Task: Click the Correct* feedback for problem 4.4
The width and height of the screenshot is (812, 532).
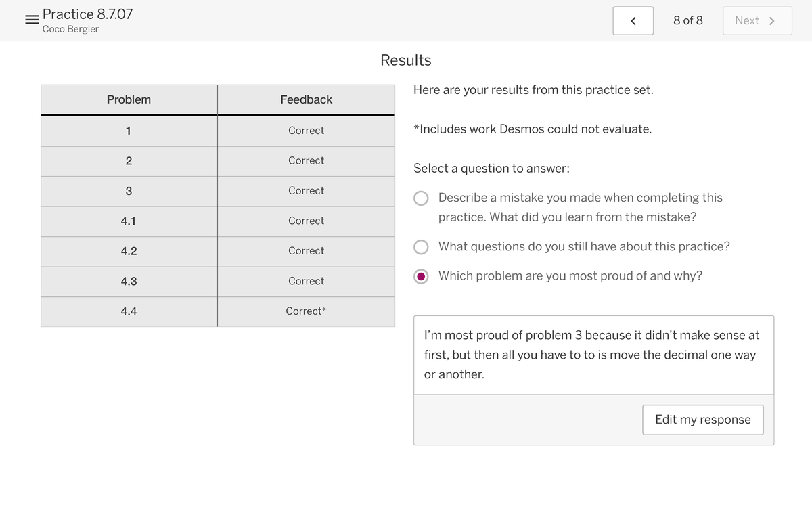Action: pyautogui.click(x=306, y=311)
